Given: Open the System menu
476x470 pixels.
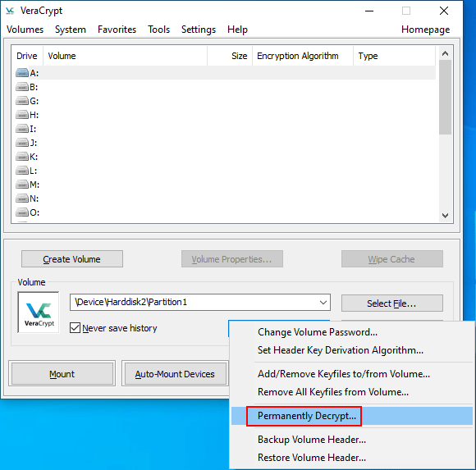Looking at the screenshot, I should point(71,30).
